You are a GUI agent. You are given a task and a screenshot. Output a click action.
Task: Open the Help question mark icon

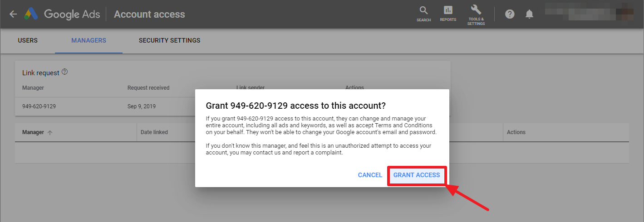point(510,14)
